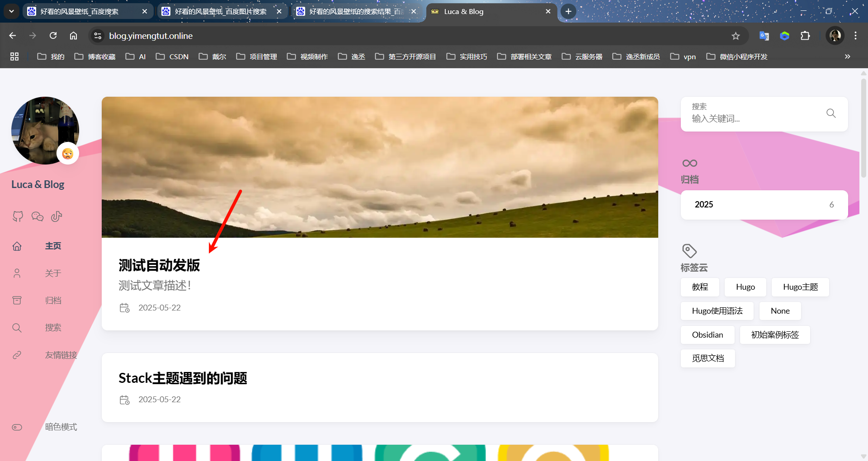Viewport: 868px width, 461px height.
Task: Select the 初始案例标签 tag
Action: coord(775,335)
